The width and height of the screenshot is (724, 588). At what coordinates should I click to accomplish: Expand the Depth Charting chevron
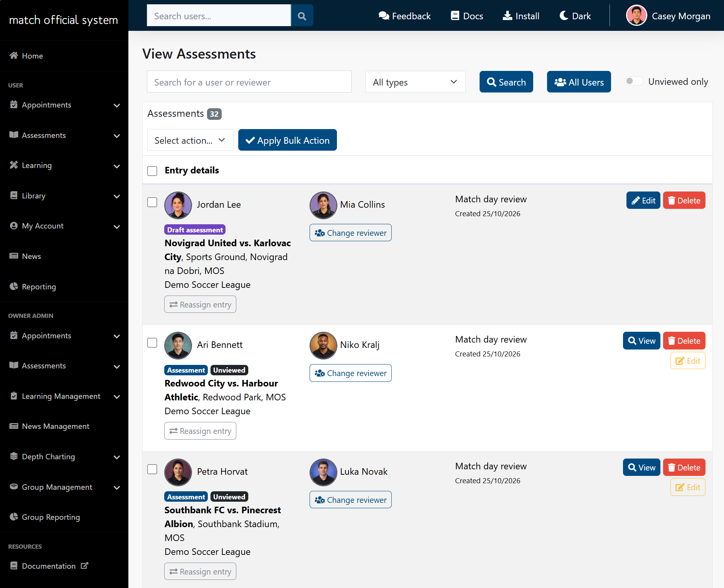pyautogui.click(x=117, y=457)
